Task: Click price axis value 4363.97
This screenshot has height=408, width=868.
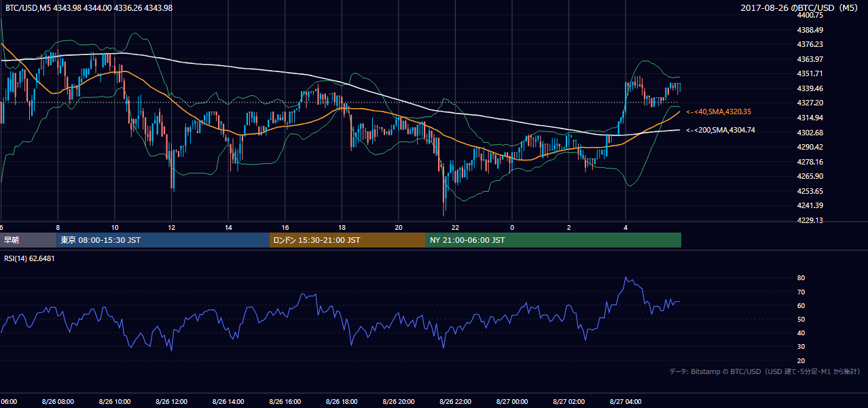Action: coord(810,59)
